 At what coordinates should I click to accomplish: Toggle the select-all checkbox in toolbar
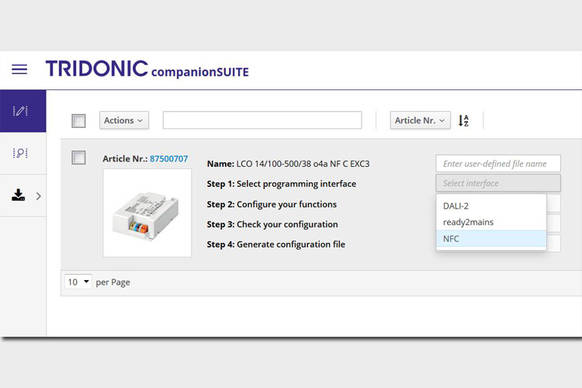tap(78, 121)
